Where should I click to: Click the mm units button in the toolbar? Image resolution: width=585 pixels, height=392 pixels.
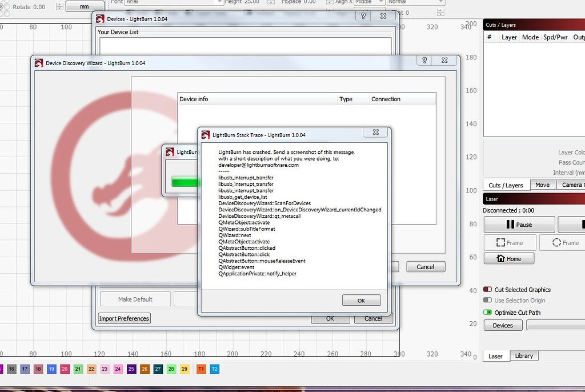83,6
